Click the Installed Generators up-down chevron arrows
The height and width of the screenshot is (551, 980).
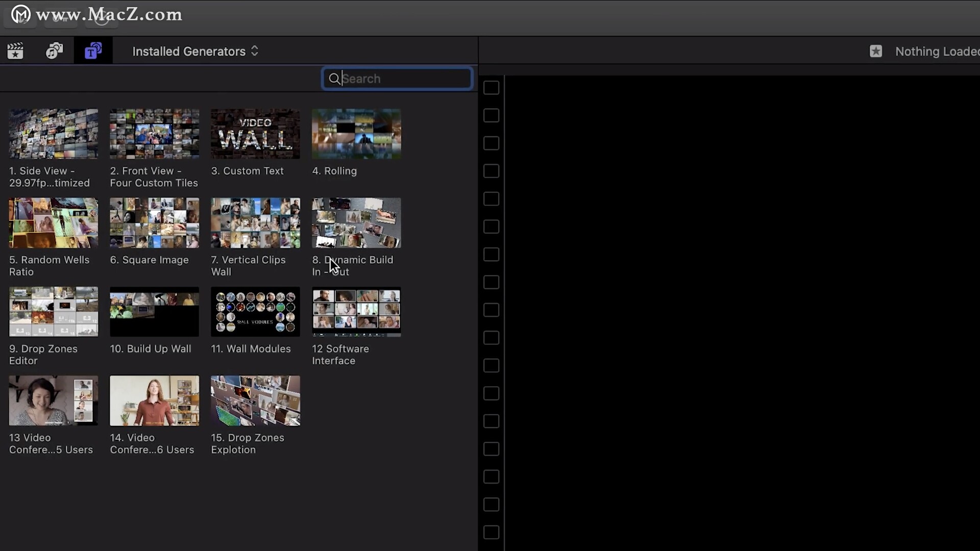tap(255, 51)
